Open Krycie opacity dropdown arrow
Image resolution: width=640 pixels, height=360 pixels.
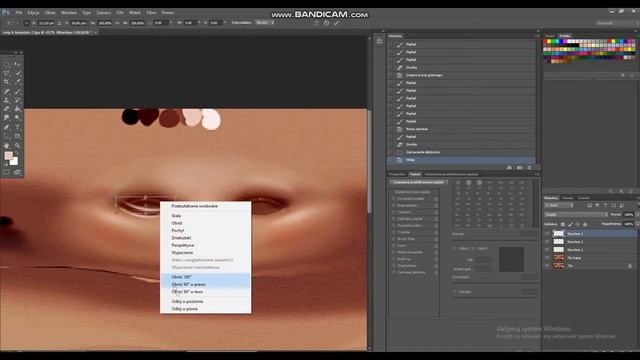pos(637,215)
